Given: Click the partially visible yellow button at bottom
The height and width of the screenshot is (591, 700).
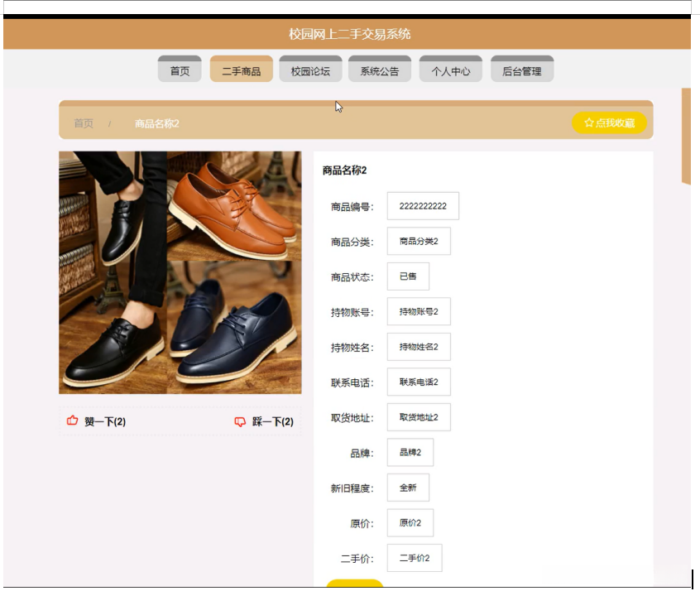Looking at the screenshot, I should click(355, 584).
